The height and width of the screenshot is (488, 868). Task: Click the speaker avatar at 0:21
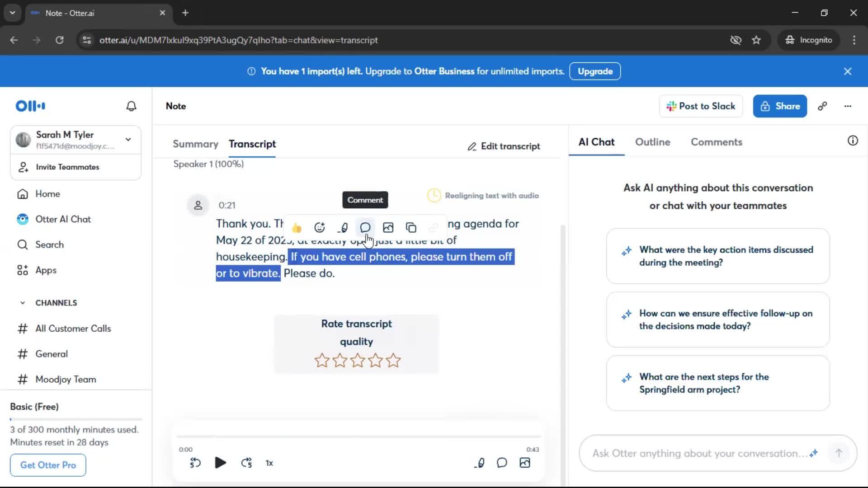tap(198, 206)
